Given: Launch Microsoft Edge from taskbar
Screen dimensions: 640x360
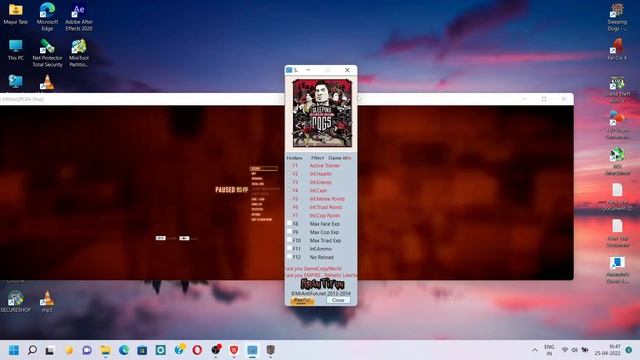Looking at the screenshot, I should click(x=124, y=350).
